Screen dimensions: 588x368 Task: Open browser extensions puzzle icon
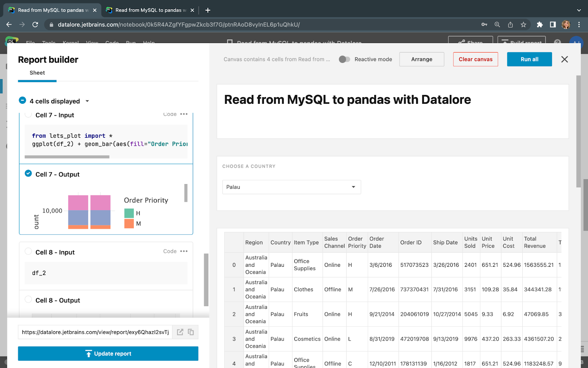pyautogui.click(x=539, y=25)
